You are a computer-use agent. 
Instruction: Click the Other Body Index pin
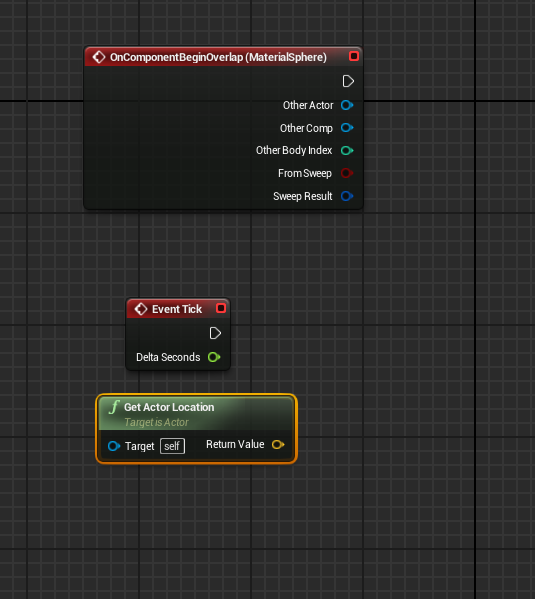click(347, 151)
